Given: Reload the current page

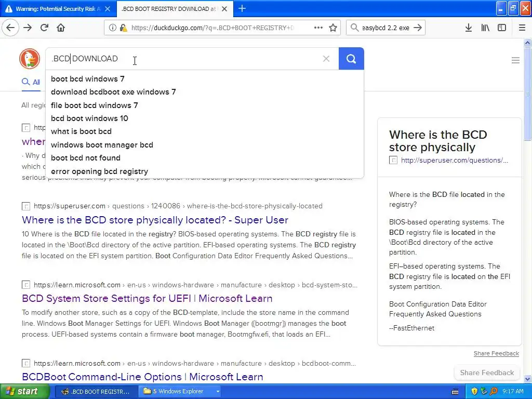Looking at the screenshot, I should click(44, 28).
